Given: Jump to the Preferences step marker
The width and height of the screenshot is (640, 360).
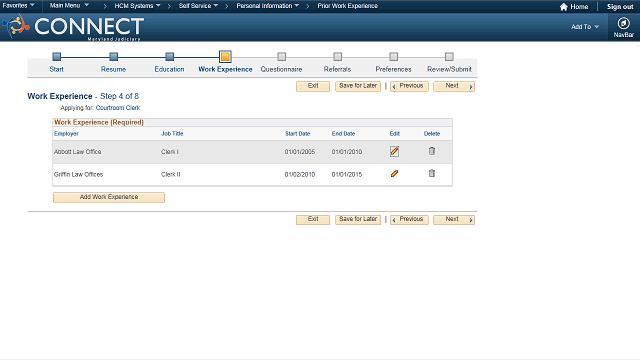Looking at the screenshot, I should [393, 56].
